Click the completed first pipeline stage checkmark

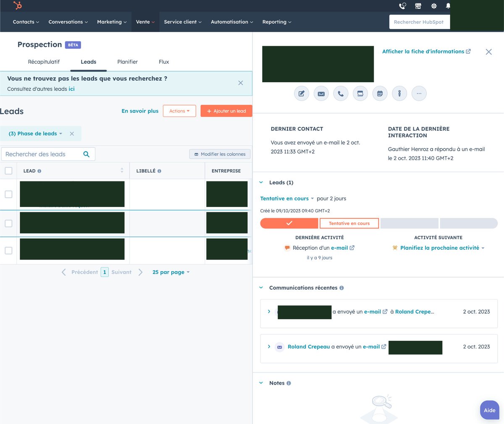(289, 223)
